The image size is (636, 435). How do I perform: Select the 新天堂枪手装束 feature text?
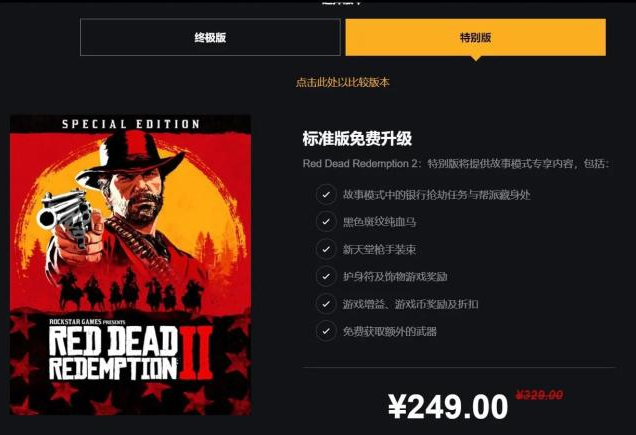(x=379, y=249)
